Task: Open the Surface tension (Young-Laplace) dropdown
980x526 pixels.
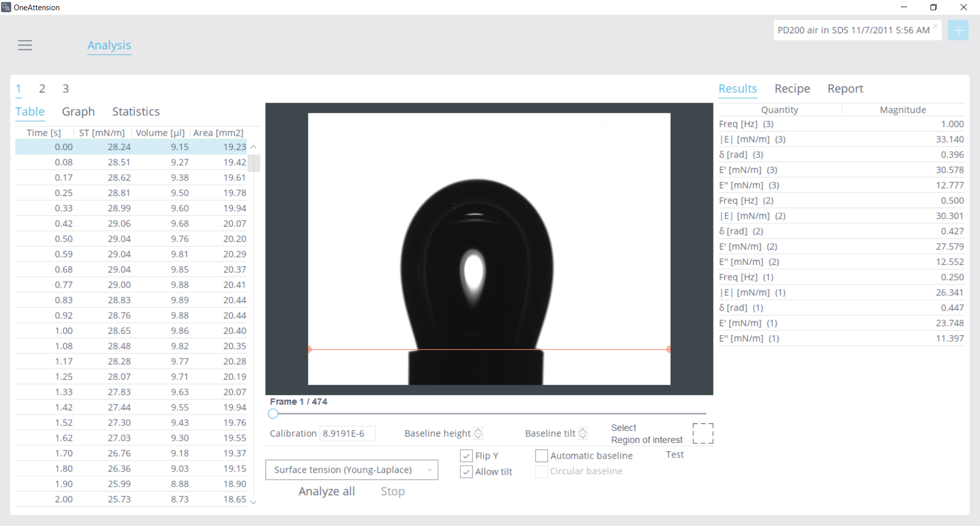Action: coord(352,470)
